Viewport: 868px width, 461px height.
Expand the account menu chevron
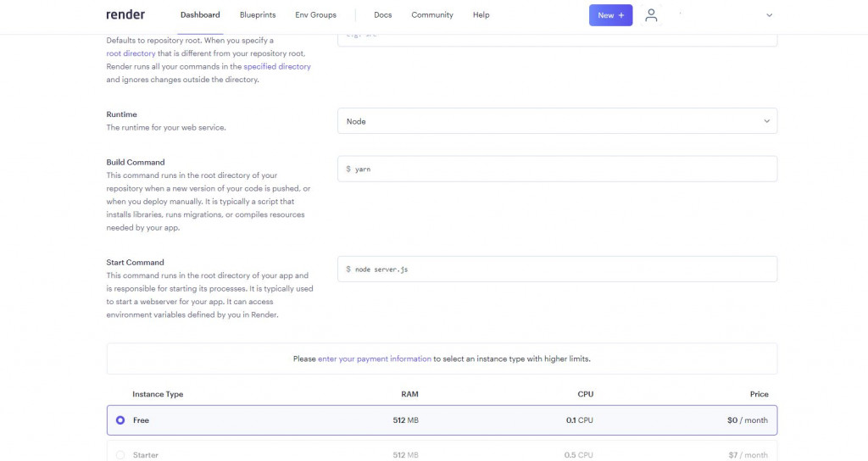769,15
